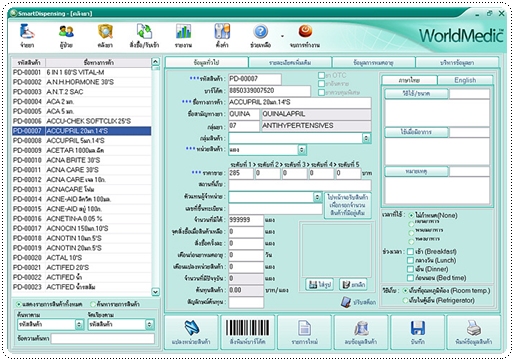Click the new item blank page button

tap(304, 332)
